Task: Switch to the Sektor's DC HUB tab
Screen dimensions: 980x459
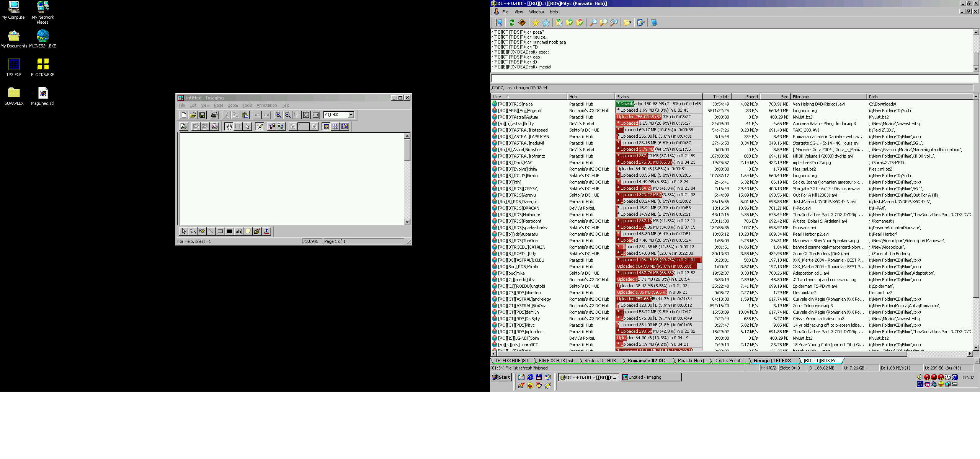Action: click(x=601, y=361)
